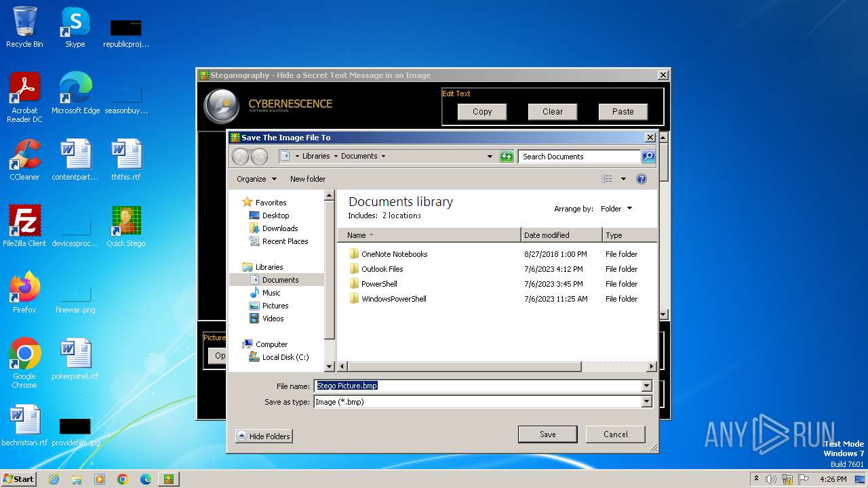
Task: Click the search magnifier icon
Action: [648, 157]
